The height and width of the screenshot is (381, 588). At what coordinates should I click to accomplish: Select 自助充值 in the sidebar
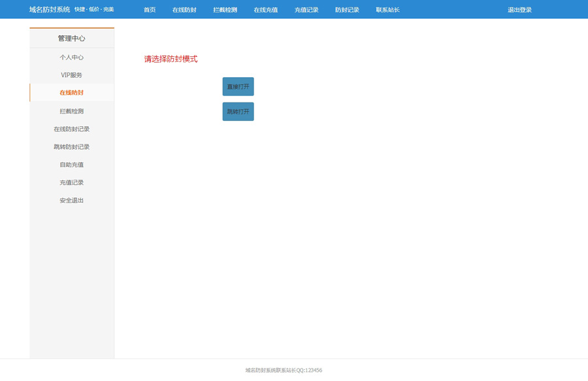pos(72,165)
